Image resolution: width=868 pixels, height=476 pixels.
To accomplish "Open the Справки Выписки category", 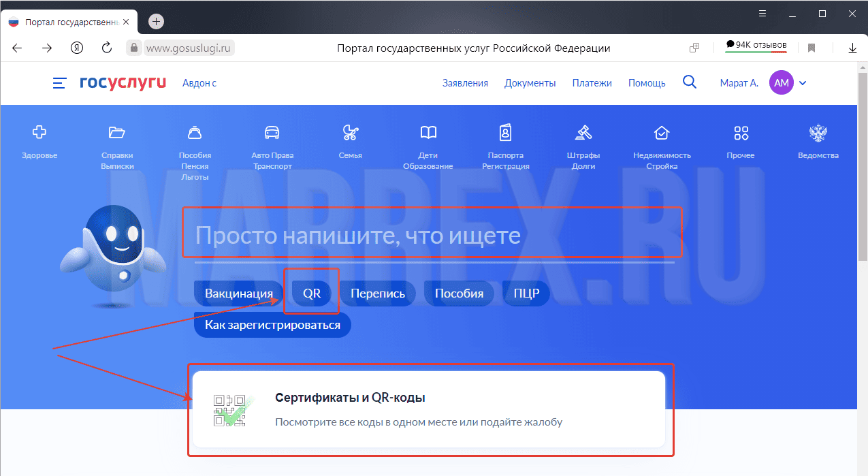I will 117,147.
